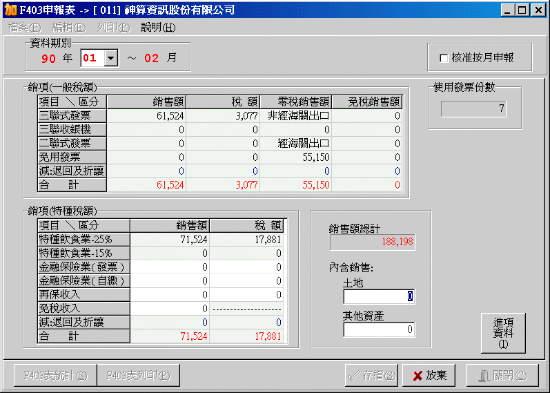Click 銷售額 column header in 一般稅額 table
550x393 pixels.
pos(147,102)
